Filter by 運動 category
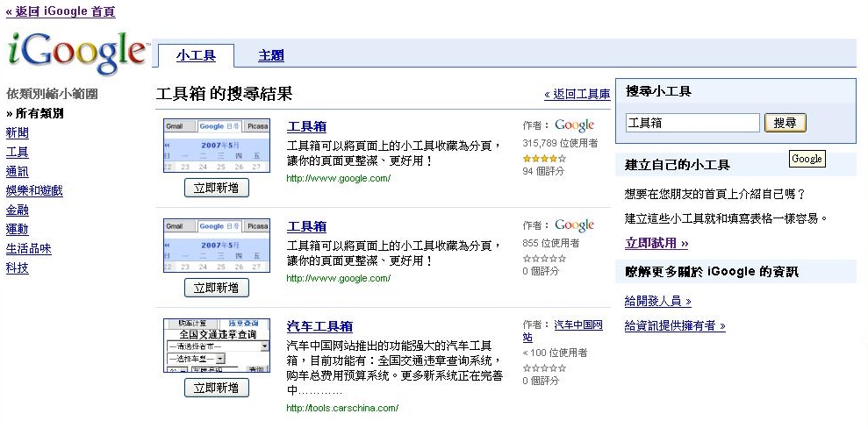This screenshot has height=428, width=868. tap(18, 229)
